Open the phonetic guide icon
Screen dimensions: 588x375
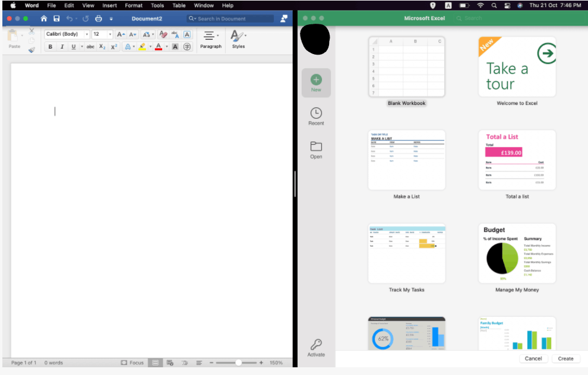[175, 34]
